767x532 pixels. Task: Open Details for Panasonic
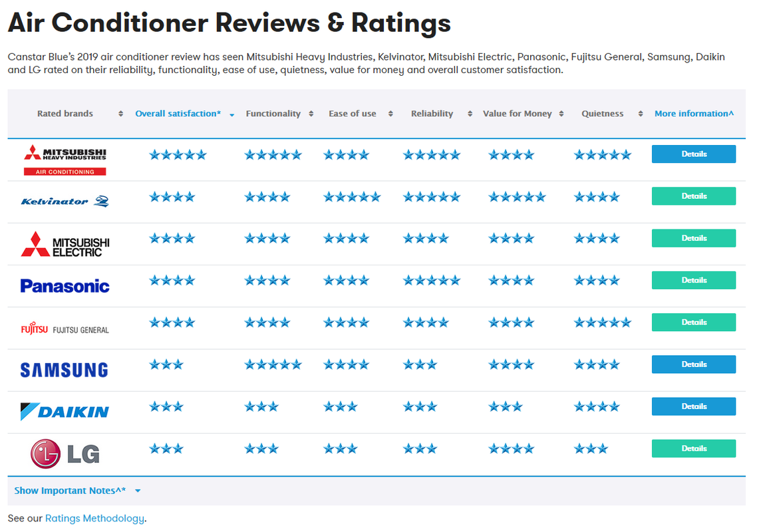click(694, 280)
